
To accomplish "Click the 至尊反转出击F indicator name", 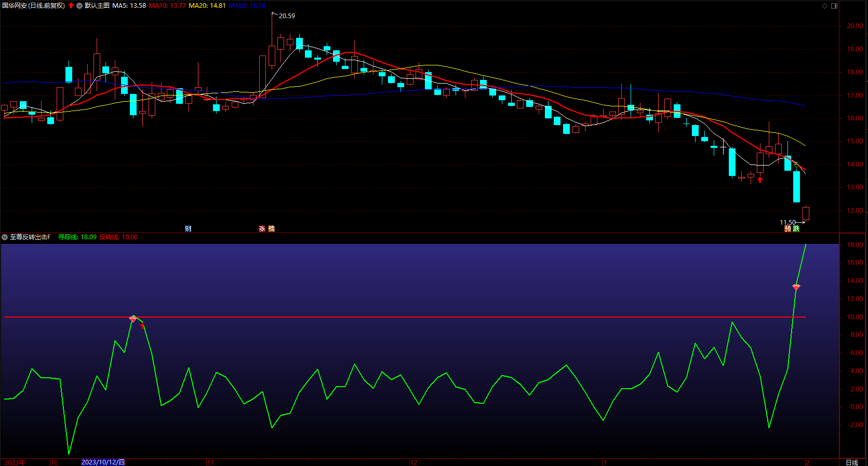I will click(30, 237).
